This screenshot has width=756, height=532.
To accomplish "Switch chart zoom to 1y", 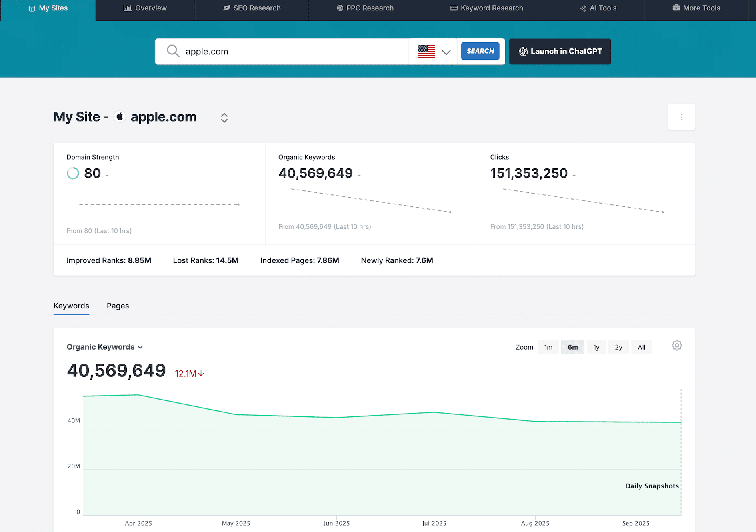I will coord(596,347).
